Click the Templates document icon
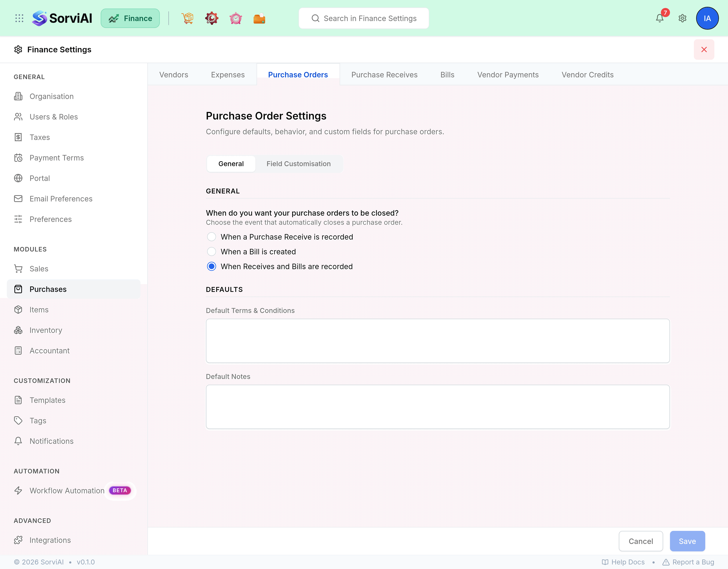Viewport: 728px width, 569px height. click(x=18, y=400)
